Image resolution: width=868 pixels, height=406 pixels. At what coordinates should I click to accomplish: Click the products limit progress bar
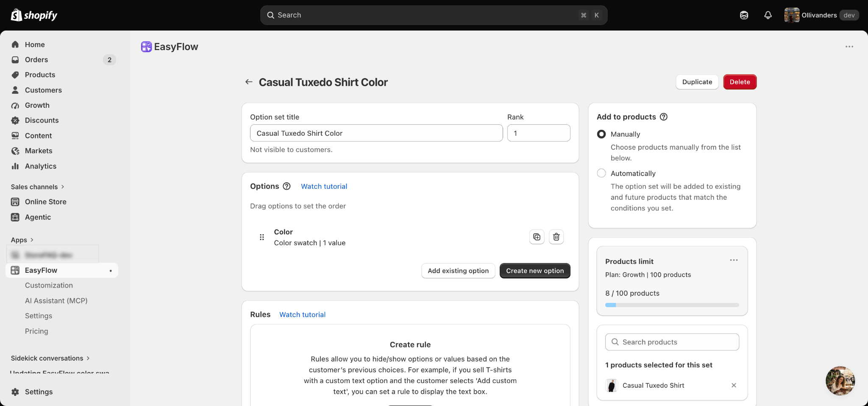pyautogui.click(x=672, y=305)
